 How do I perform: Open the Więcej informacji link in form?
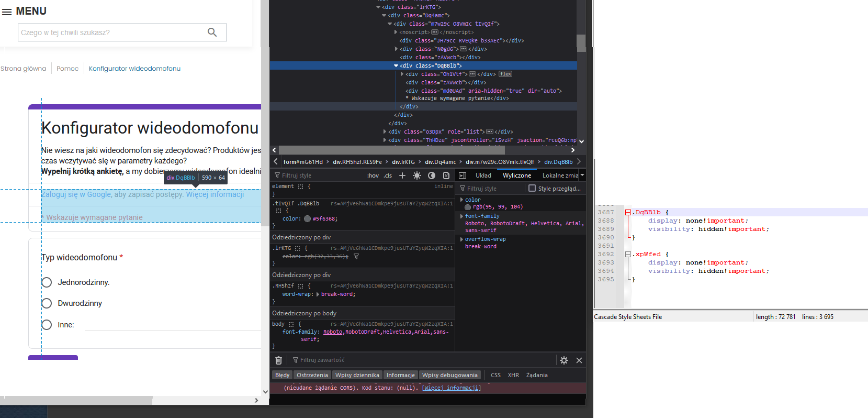[x=215, y=194]
